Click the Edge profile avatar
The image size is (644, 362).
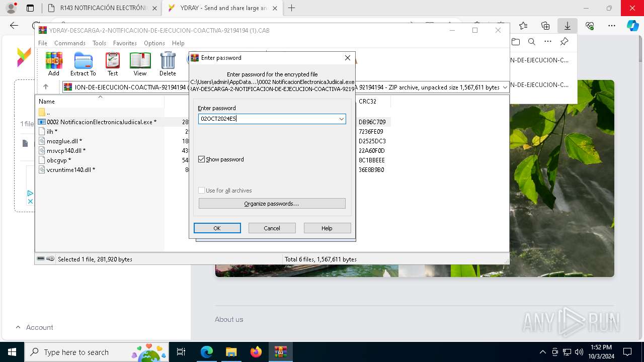coord(11,8)
